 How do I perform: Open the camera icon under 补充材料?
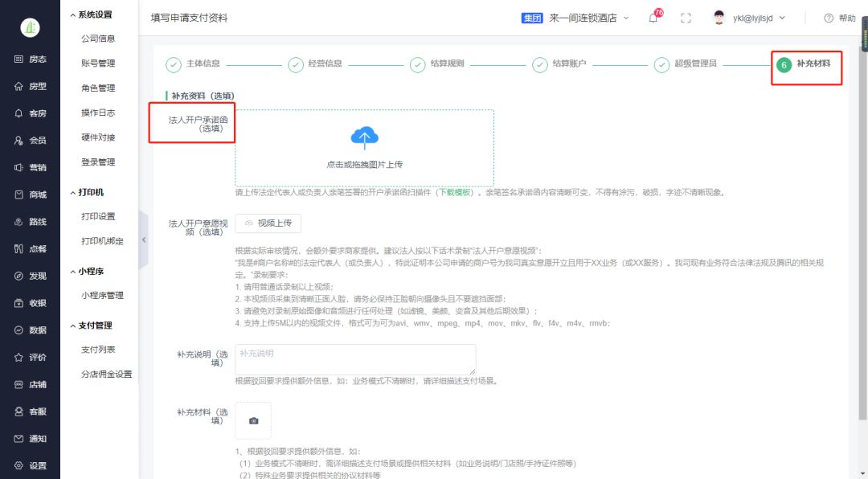(253, 420)
